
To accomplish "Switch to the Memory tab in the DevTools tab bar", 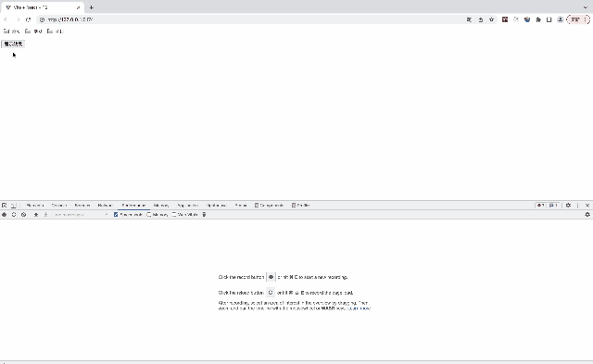I will pos(161,206).
